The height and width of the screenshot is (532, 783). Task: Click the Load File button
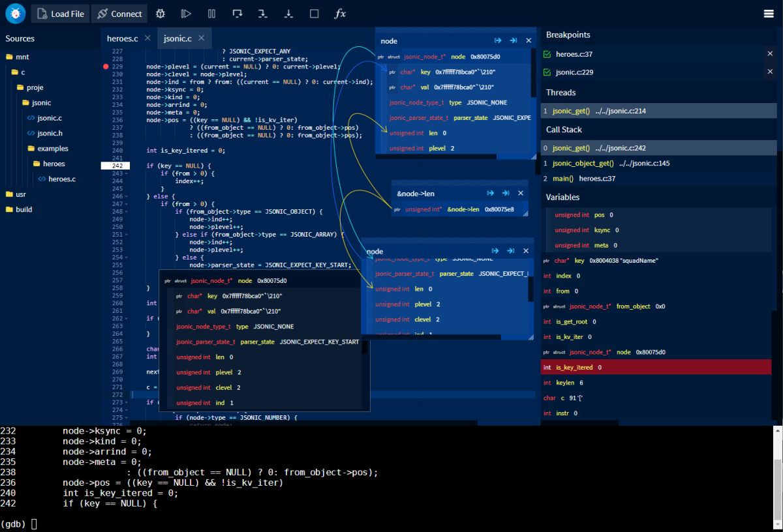(60, 14)
